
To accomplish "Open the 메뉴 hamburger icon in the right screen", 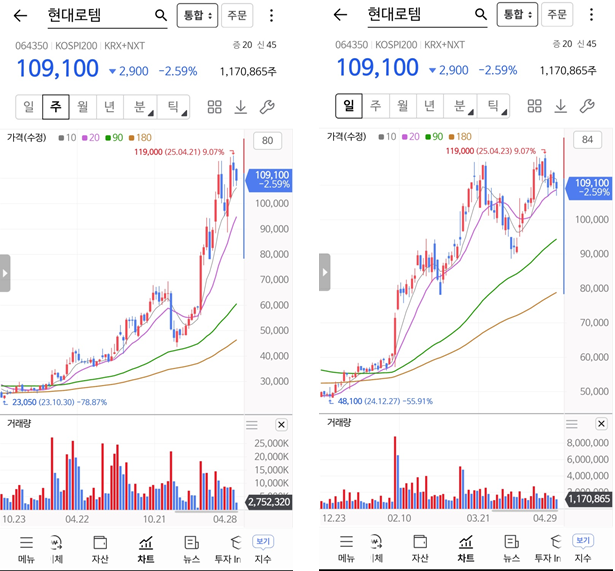I will point(346,542).
